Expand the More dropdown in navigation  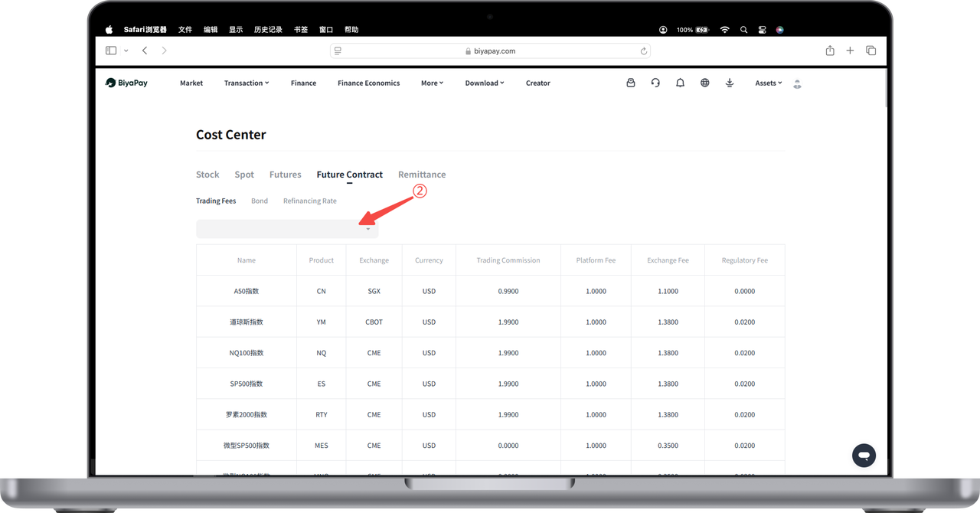click(x=432, y=83)
